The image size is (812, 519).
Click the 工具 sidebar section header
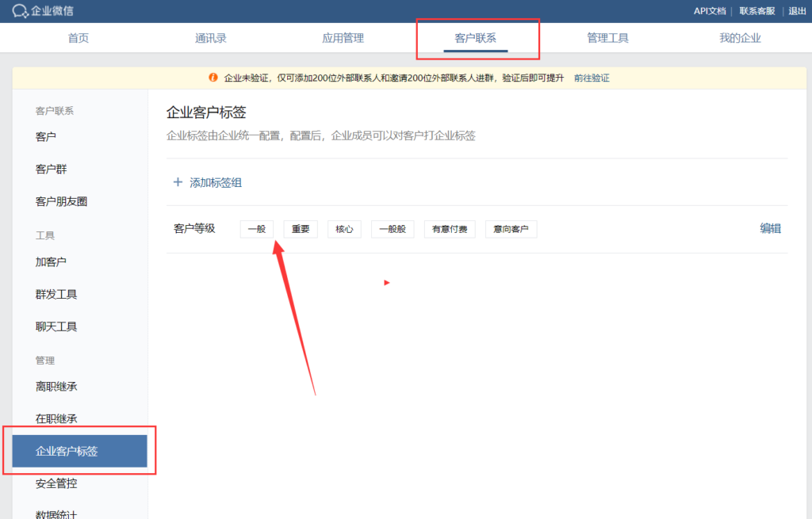click(44, 235)
